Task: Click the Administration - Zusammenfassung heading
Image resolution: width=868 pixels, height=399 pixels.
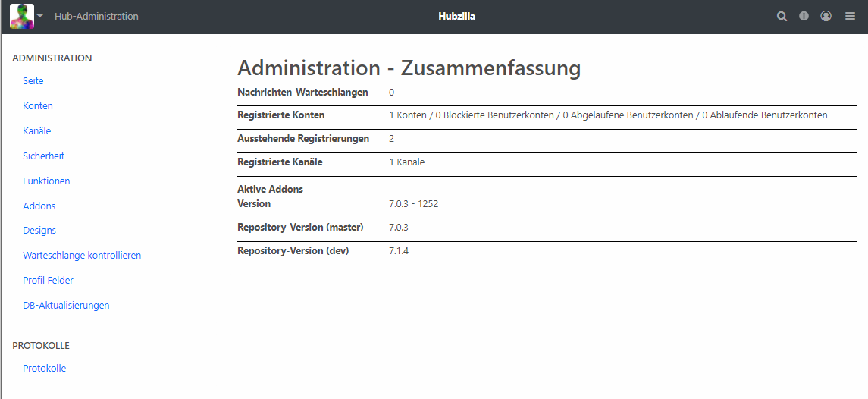Action: click(x=409, y=68)
